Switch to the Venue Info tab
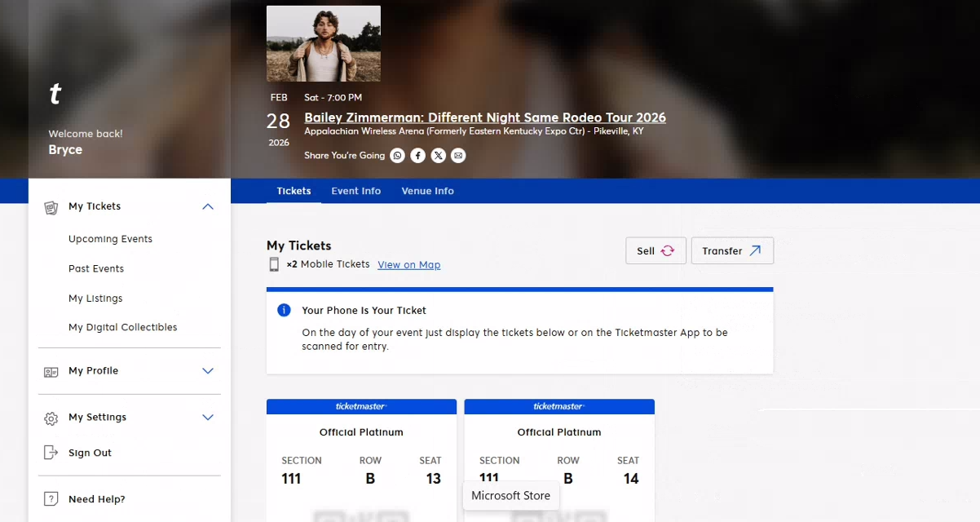 coord(427,191)
